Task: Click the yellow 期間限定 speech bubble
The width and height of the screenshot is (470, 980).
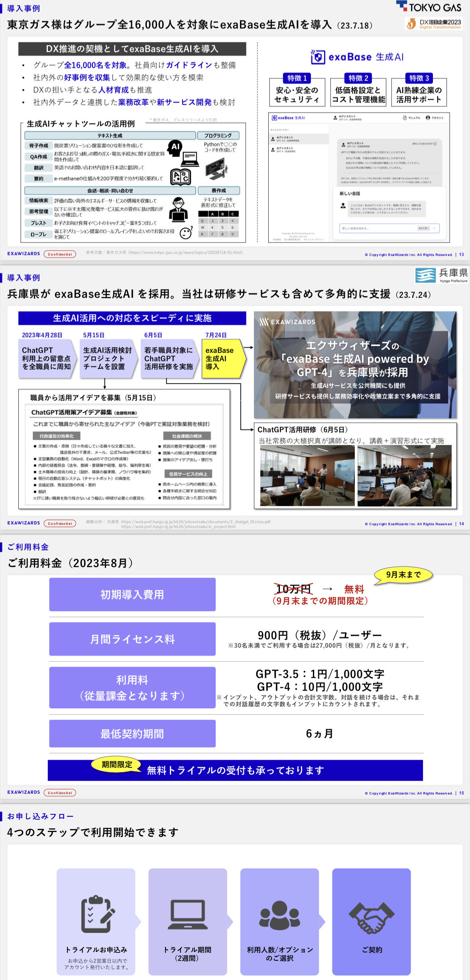Action: 116,765
